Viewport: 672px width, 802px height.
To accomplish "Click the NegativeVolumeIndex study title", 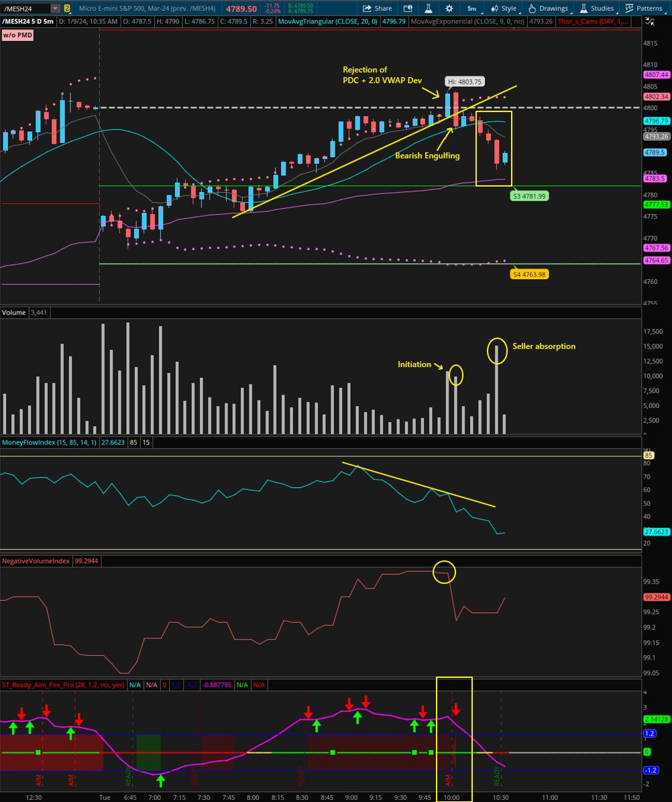I will pyautogui.click(x=36, y=561).
